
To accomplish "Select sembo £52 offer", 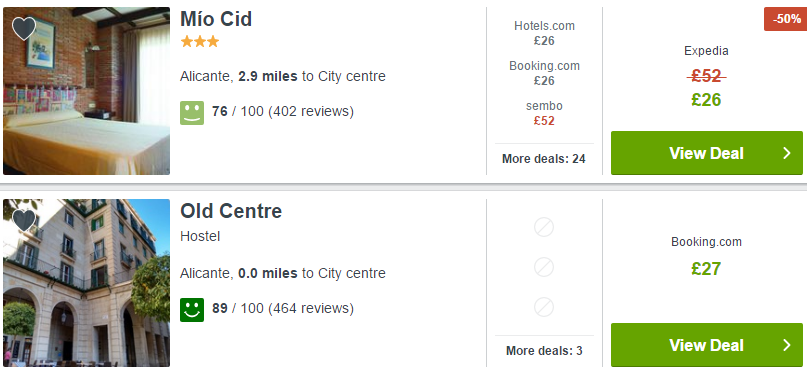I will 544,113.
